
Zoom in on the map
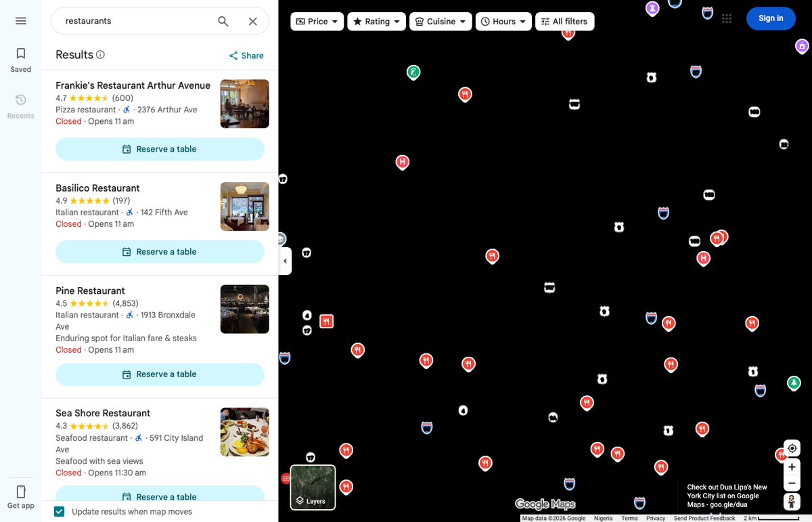(792, 466)
